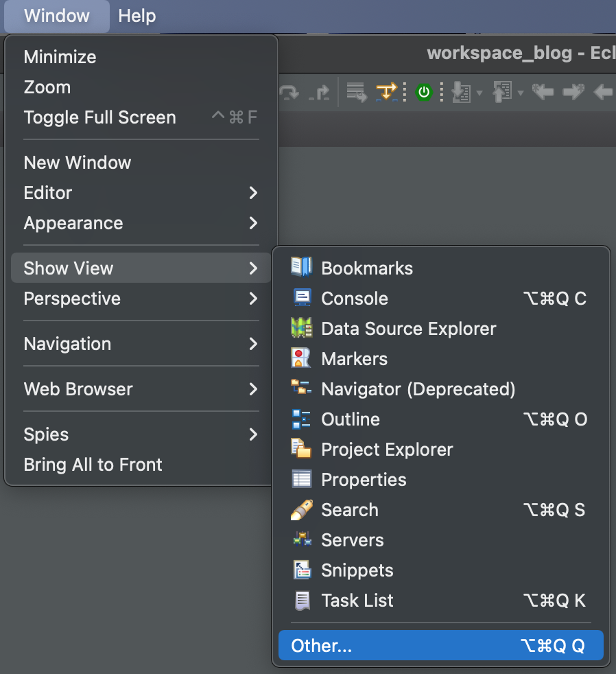
Task: Click the Editor menu entry text
Action: 48,193
